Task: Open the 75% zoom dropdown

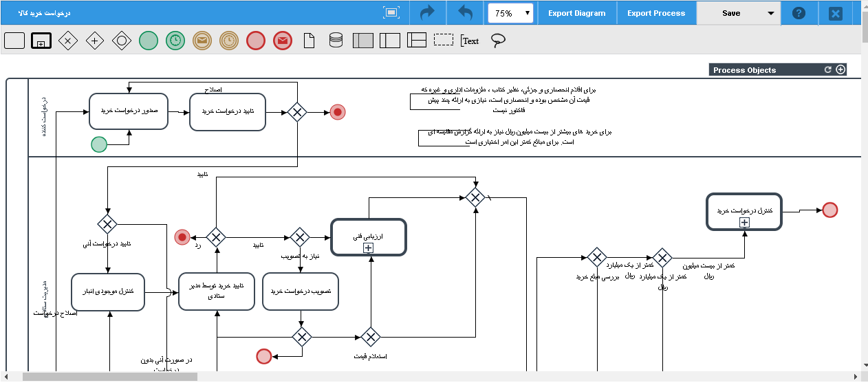Action: pos(511,13)
